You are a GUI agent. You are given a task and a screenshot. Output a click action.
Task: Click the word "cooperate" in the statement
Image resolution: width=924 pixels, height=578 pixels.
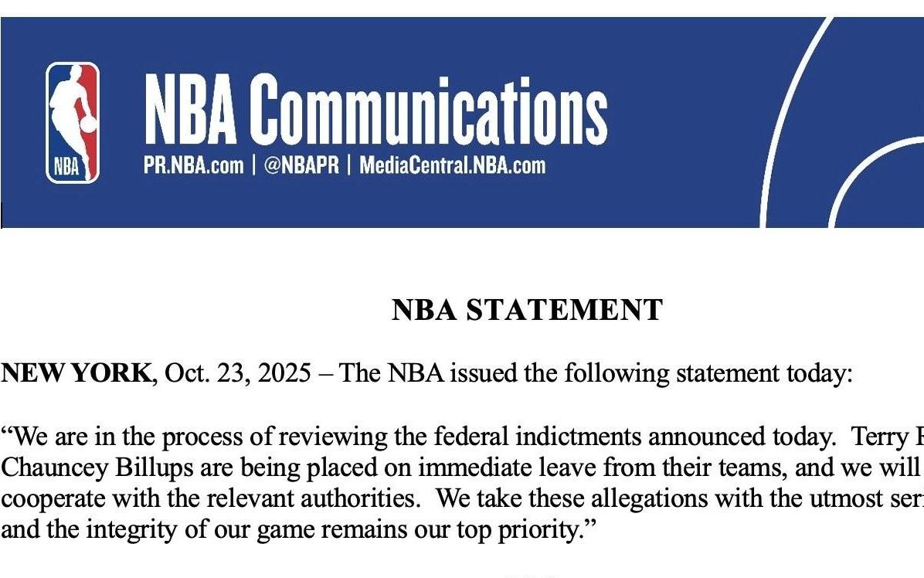[x=54, y=497]
